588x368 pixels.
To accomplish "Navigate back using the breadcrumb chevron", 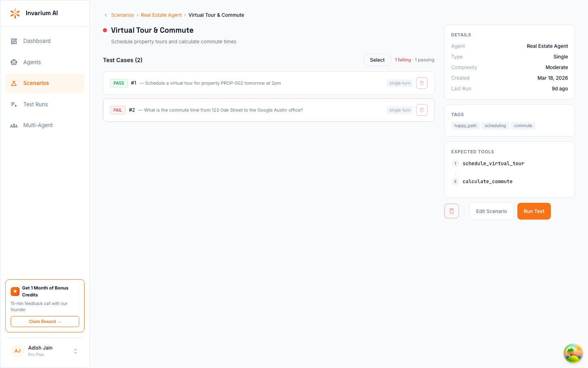I will tap(105, 15).
